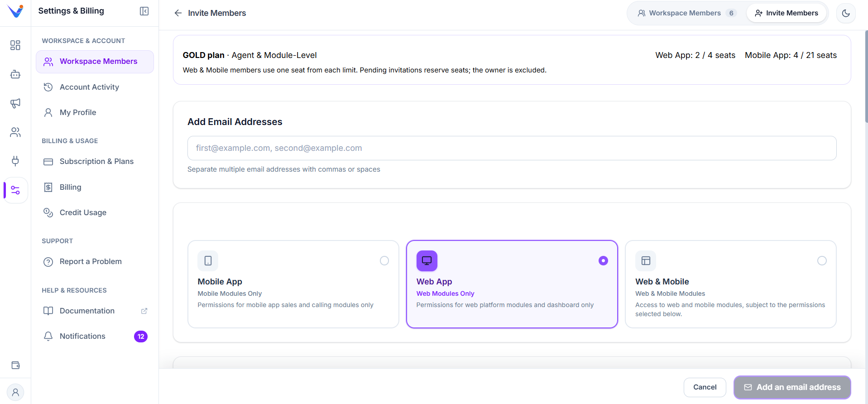Screen dimensions: 868x404
Task: Click the Cancel button
Action: pos(705,387)
